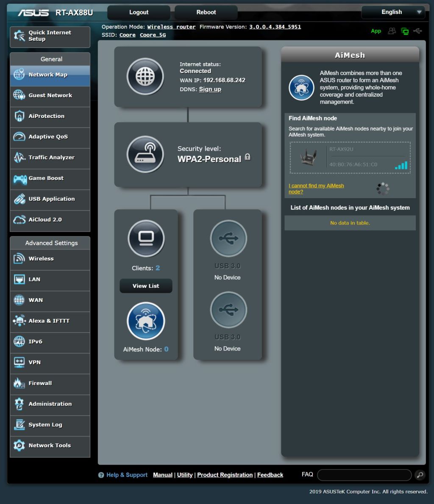This screenshot has width=434, height=504.
Task: Open the Alexa & IFTTT menu item
Action: 50,322
